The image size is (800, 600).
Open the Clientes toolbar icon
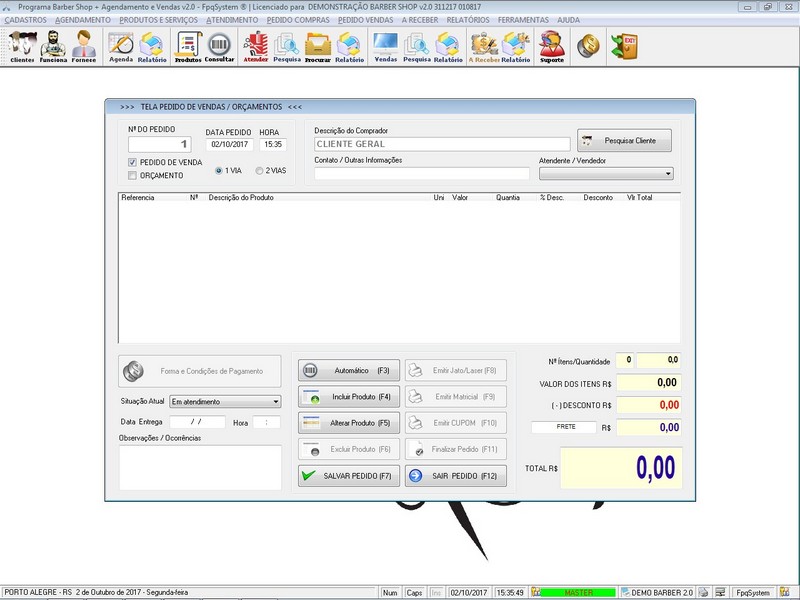point(22,46)
